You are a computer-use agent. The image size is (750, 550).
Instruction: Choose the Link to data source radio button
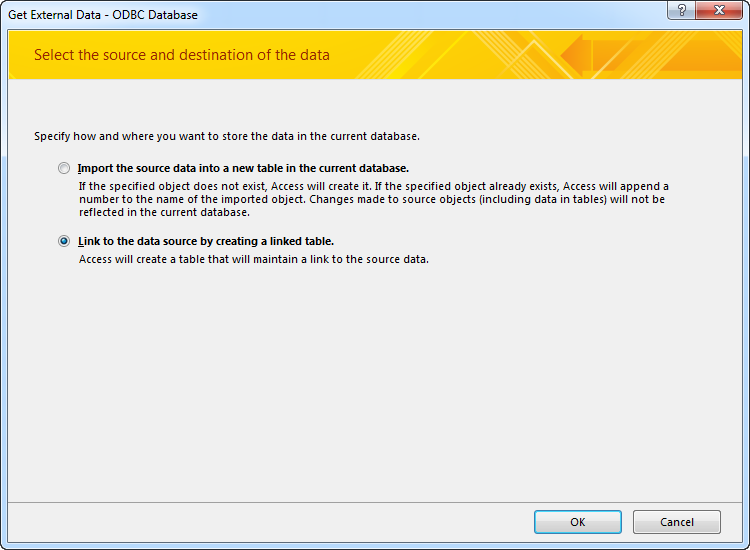(x=64, y=241)
